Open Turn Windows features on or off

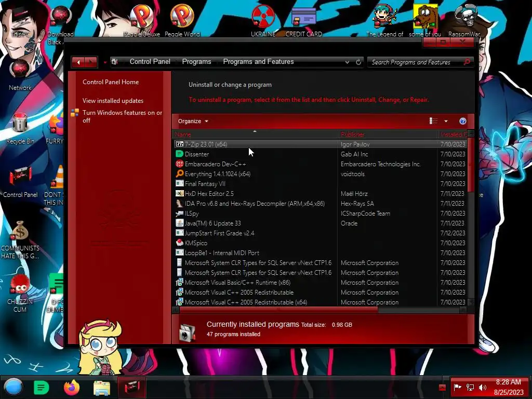122,116
